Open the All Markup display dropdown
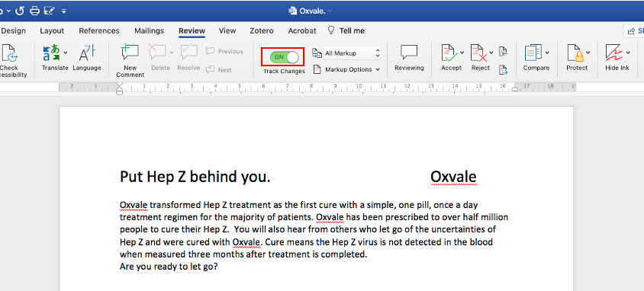644x291 pixels. pos(352,53)
